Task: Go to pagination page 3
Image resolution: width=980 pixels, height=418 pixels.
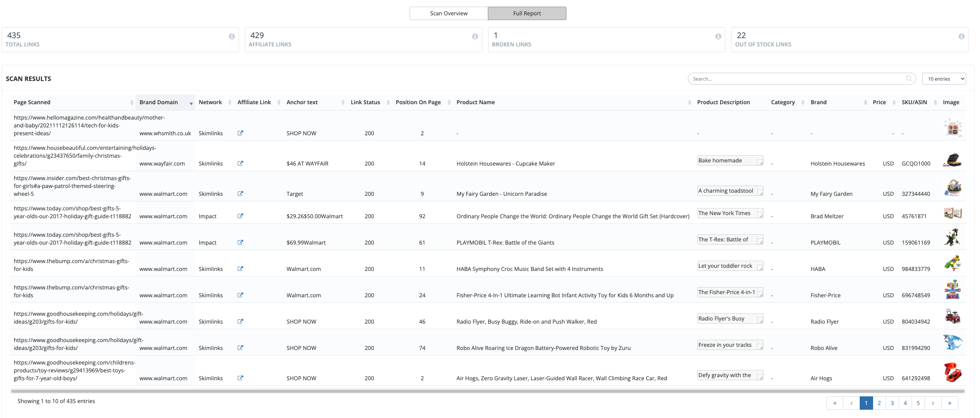Action: 892,403
